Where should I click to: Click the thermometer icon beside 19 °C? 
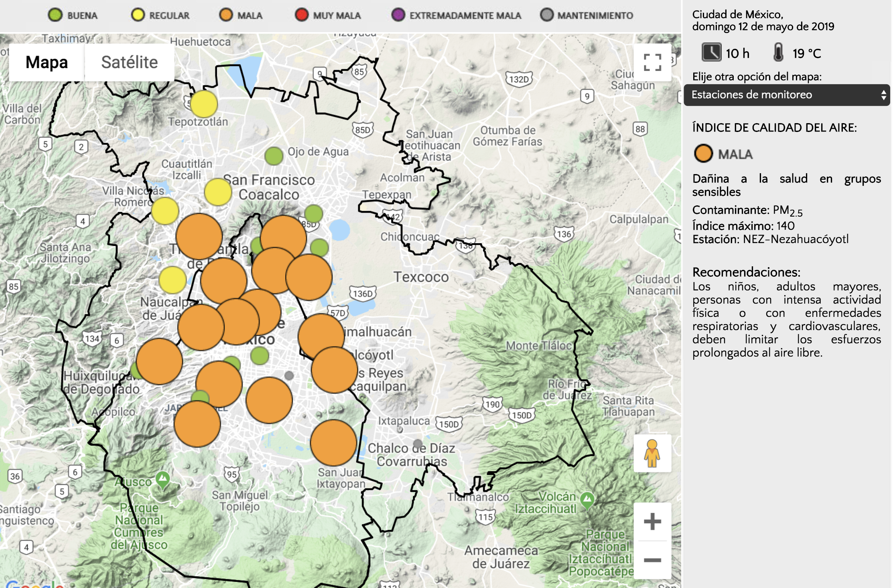(x=778, y=53)
